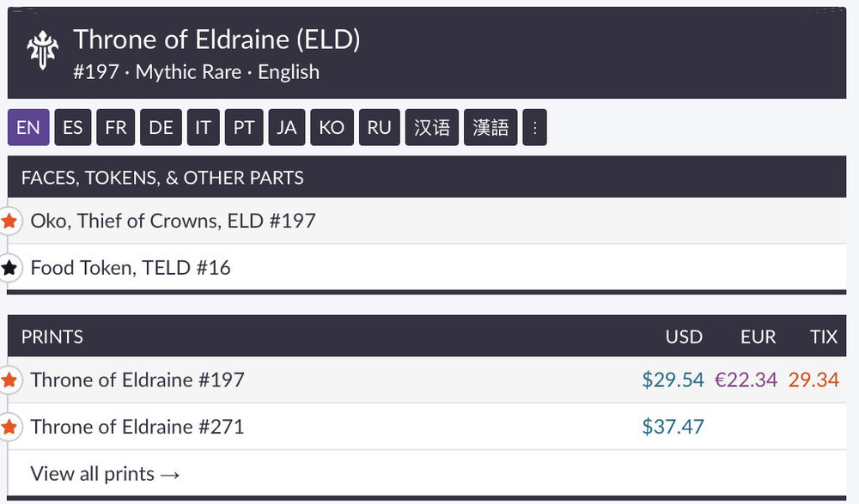Click black star beside Food Token
The width and height of the screenshot is (859, 504).
click(x=9, y=268)
